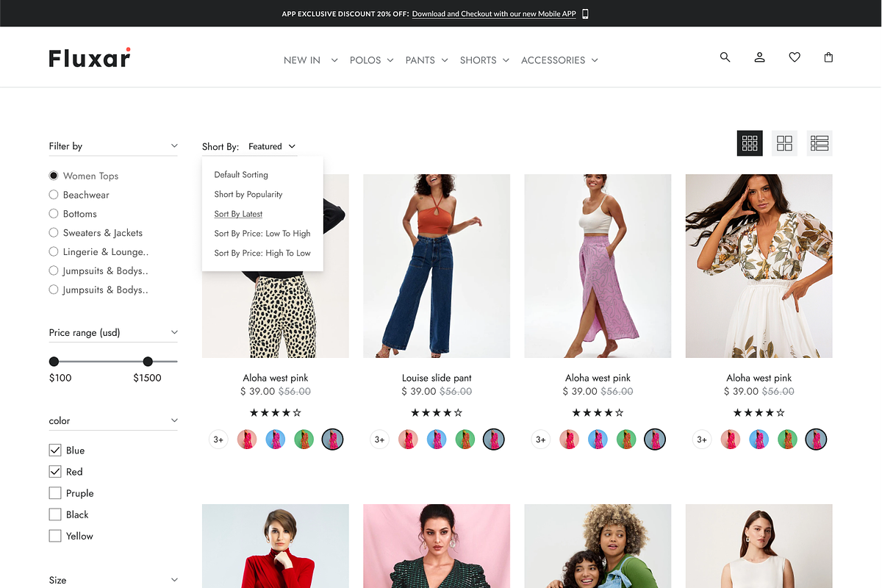Viewport: 882px width, 588px height.
Task: Open the Featured sort dropdown
Action: (x=272, y=146)
